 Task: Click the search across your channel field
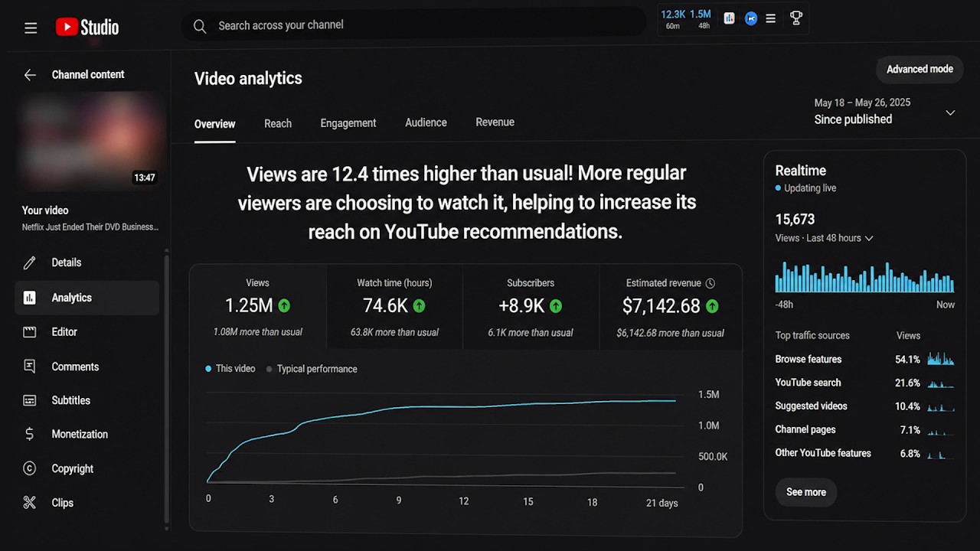click(413, 25)
